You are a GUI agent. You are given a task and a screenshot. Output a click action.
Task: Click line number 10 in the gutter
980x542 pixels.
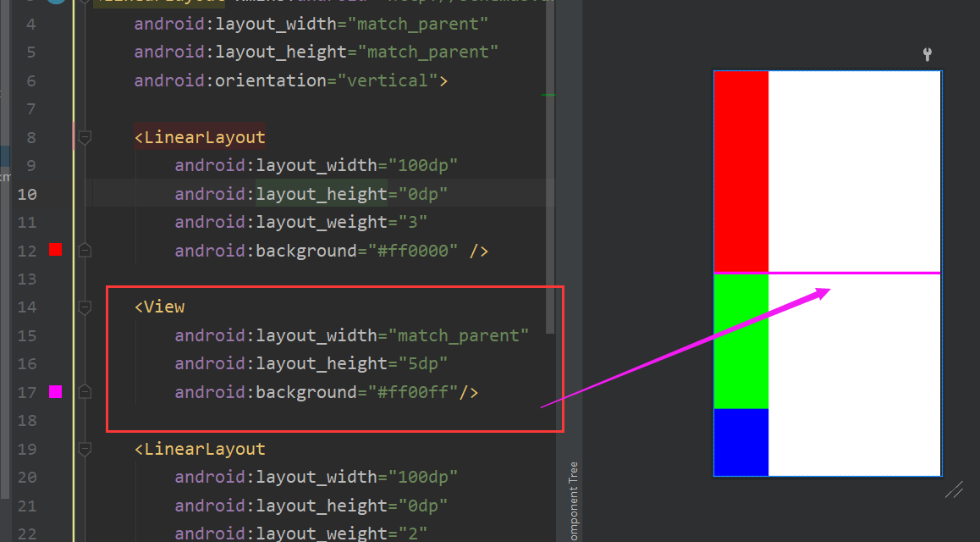[x=27, y=195]
